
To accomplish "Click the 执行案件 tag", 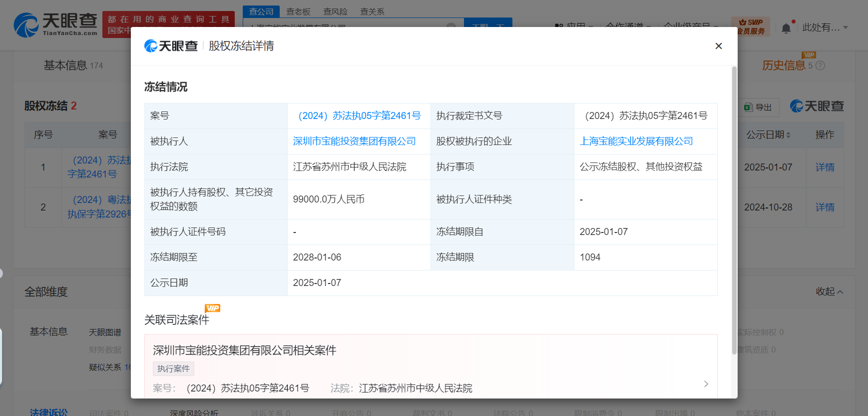I will tap(173, 368).
